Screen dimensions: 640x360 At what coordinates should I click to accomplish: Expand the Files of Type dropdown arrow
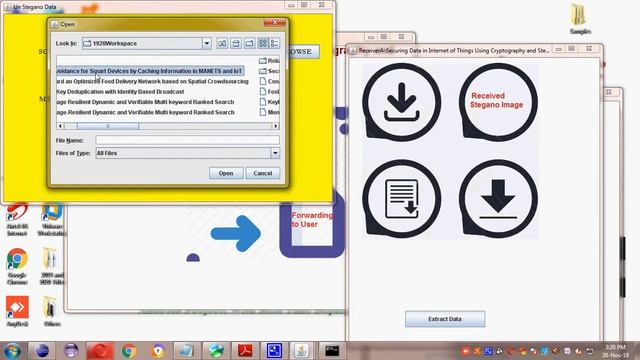(275, 153)
